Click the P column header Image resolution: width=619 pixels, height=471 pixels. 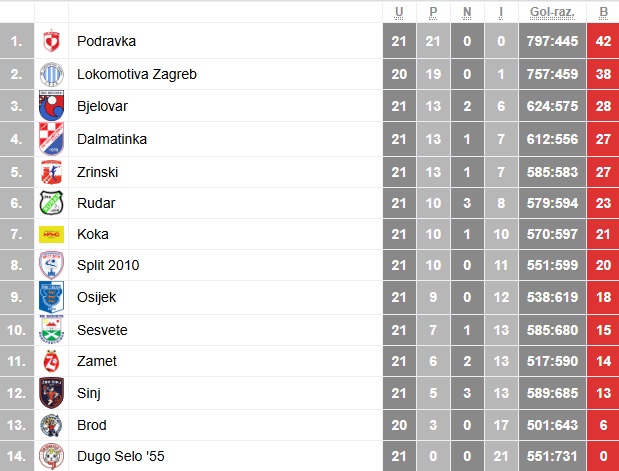(433, 12)
